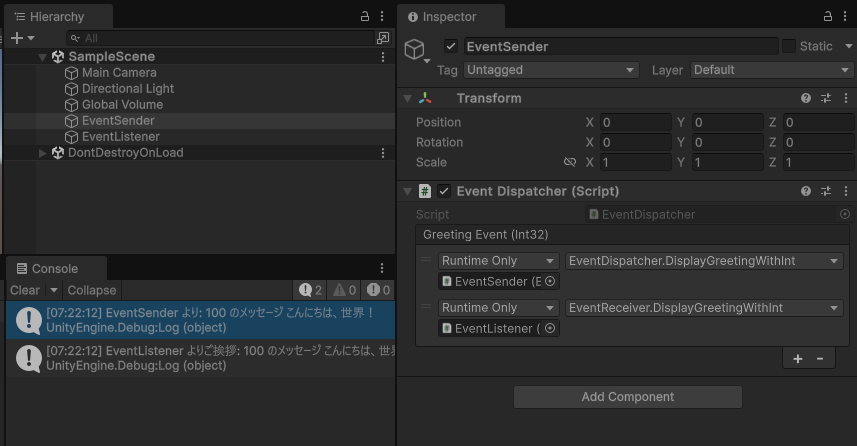Image resolution: width=857 pixels, height=446 pixels.
Task: Click the EventListener object picker circle
Action: click(x=550, y=328)
